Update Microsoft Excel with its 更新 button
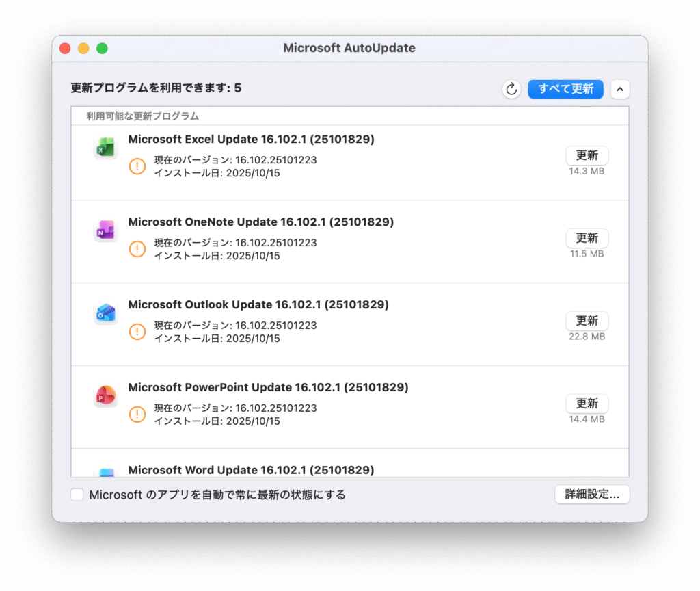This screenshot has width=700, height=591. [587, 155]
